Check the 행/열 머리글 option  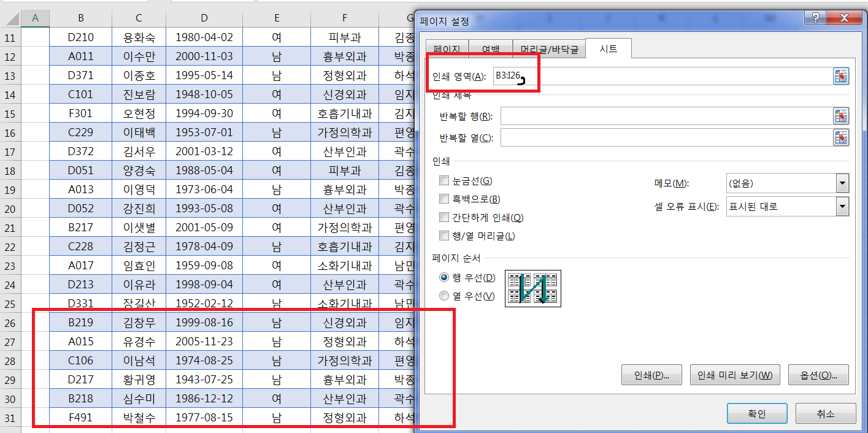(x=444, y=236)
